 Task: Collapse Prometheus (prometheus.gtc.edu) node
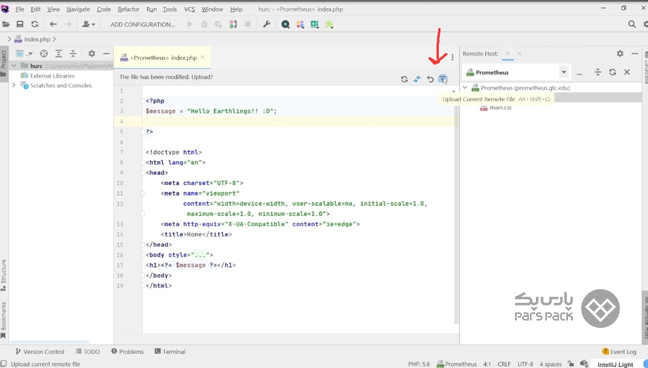pos(465,88)
